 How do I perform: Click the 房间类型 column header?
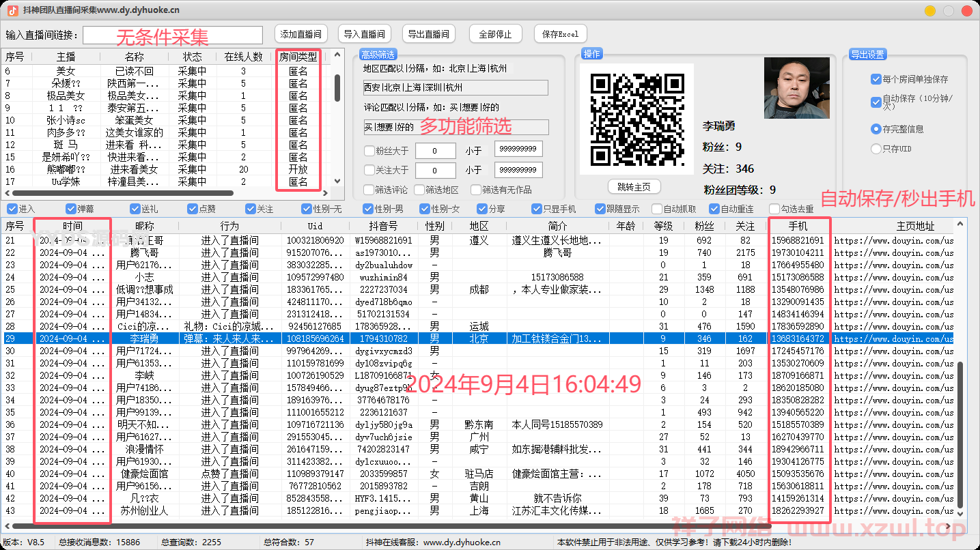point(298,57)
